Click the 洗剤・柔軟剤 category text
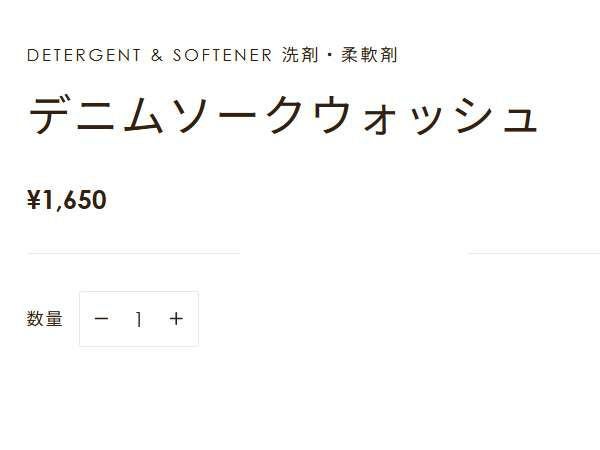Screen dimensions: 600x450 [x=340, y=55]
